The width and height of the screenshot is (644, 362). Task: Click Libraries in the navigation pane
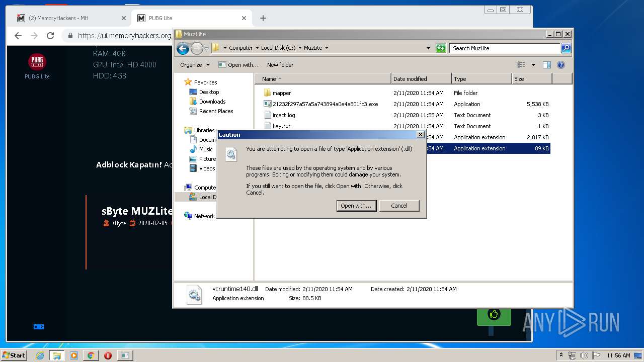pyautogui.click(x=204, y=130)
